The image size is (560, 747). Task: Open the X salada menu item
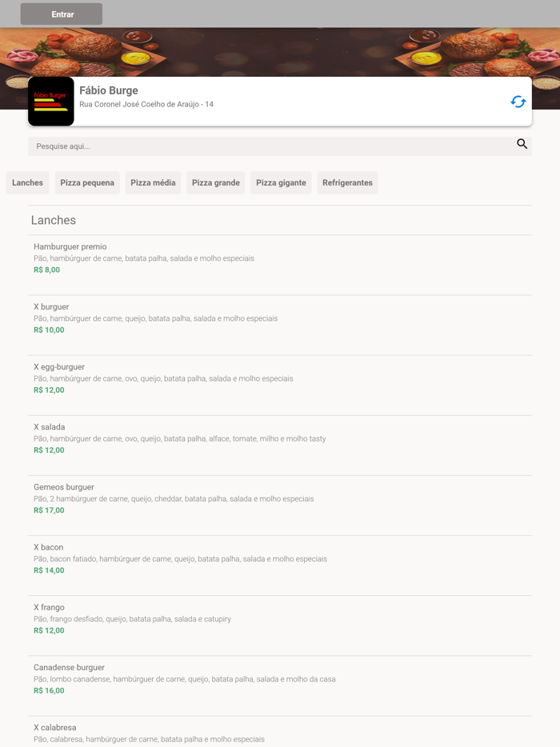[x=280, y=445]
